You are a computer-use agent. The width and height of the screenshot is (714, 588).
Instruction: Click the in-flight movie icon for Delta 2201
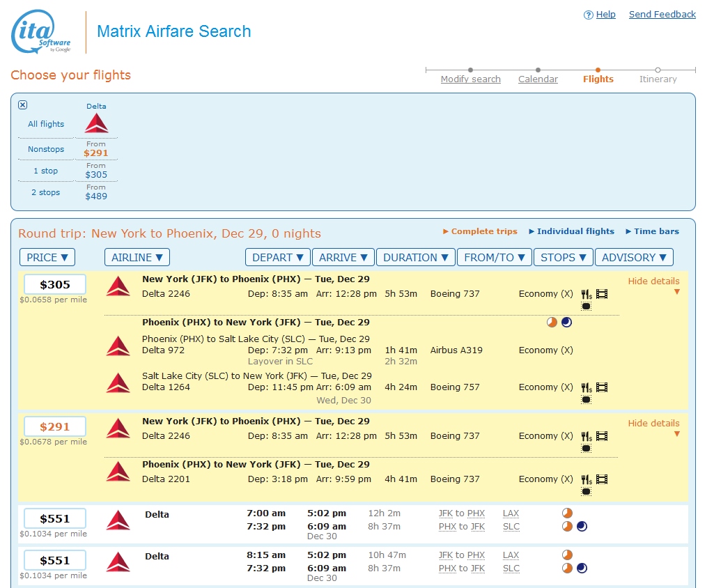coord(602,479)
